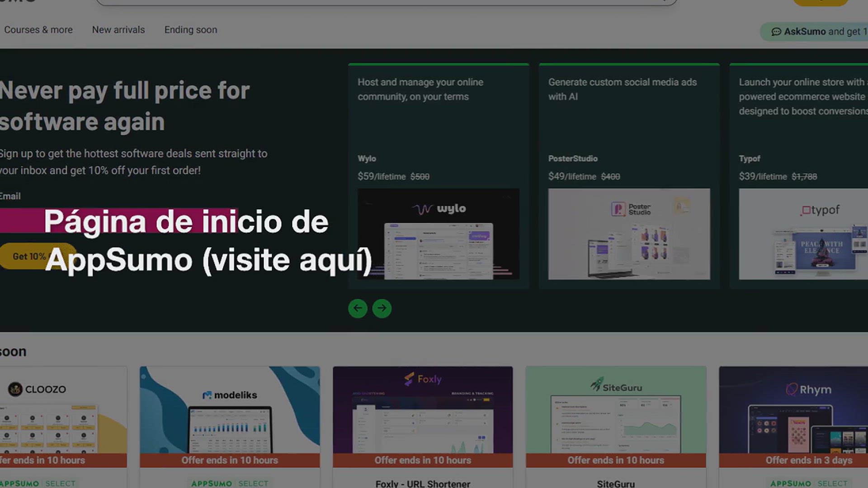Click the Wylo logo image
The width and height of the screenshot is (868, 488).
coord(439,209)
